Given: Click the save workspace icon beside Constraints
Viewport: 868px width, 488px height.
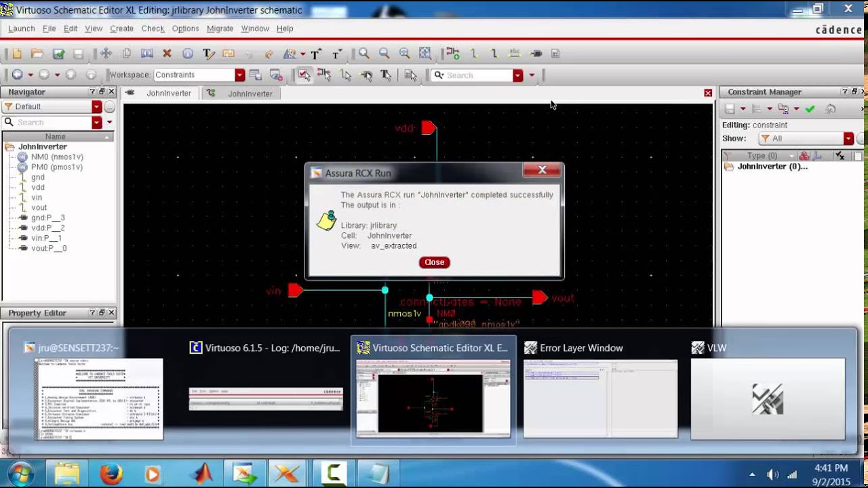Looking at the screenshot, I should point(255,75).
